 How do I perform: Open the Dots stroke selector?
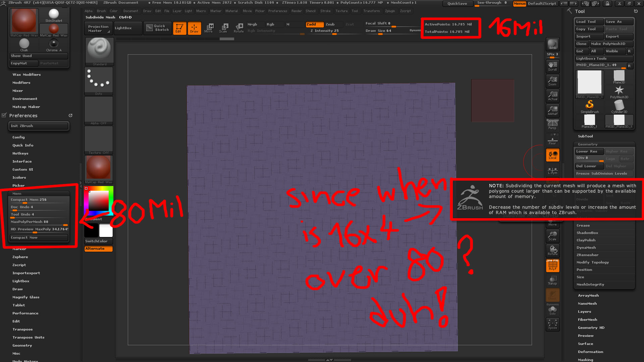click(x=99, y=81)
